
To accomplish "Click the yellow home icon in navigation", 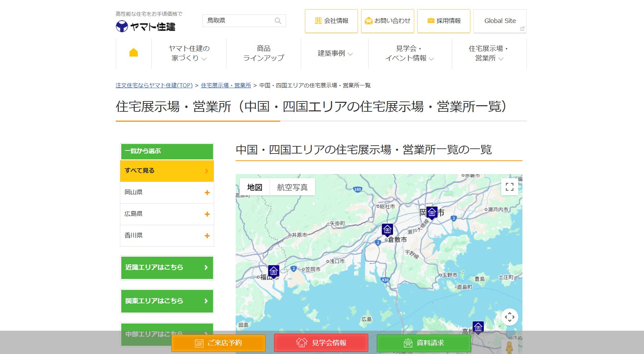I will pos(134,53).
